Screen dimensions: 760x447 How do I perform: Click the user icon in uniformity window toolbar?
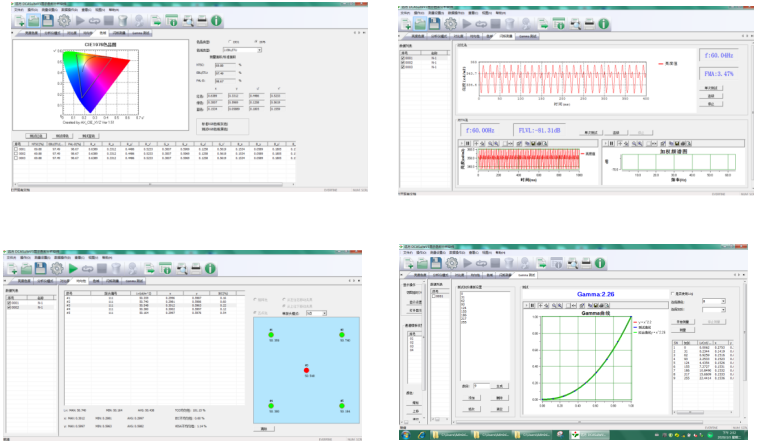[132, 269]
